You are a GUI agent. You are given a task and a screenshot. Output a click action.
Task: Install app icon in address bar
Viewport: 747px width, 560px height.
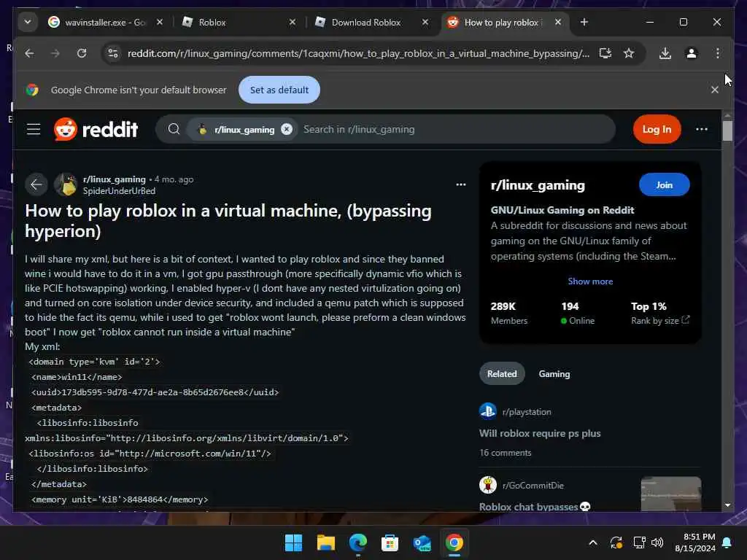605,53
